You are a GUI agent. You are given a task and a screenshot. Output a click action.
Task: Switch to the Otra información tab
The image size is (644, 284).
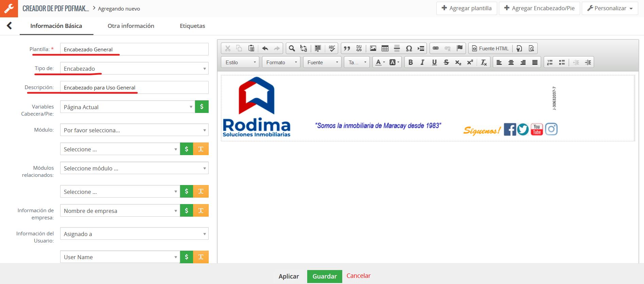tap(131, 26)
